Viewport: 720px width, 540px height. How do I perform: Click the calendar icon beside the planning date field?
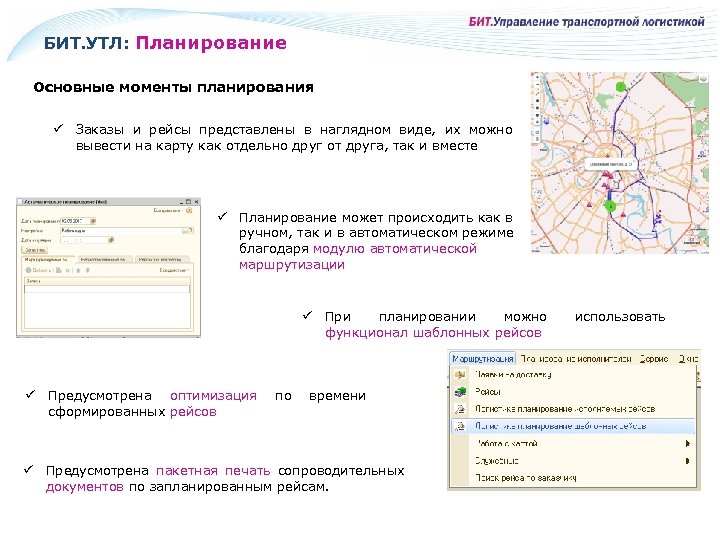(93, 221)
